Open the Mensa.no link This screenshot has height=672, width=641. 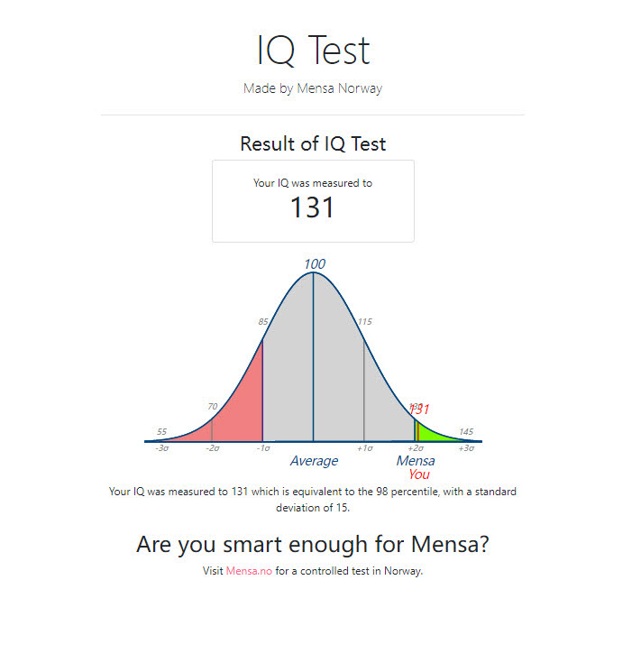(249, 571)
